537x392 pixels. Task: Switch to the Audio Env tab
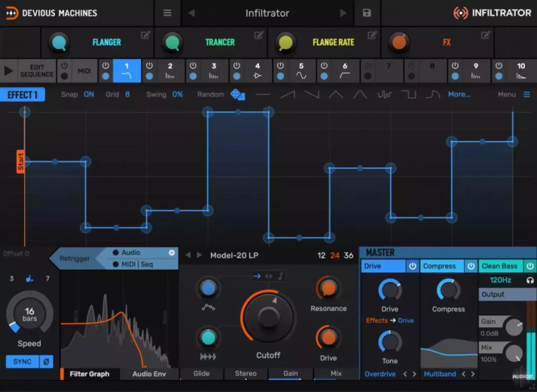coord(149,375)
